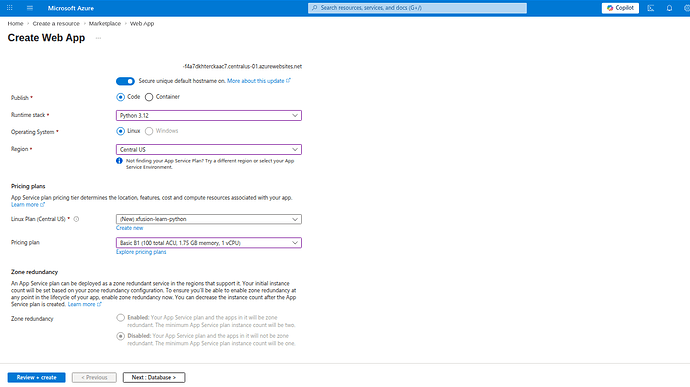
Task: Click the search magnifier icon
Action: click(x=314, y=8)
